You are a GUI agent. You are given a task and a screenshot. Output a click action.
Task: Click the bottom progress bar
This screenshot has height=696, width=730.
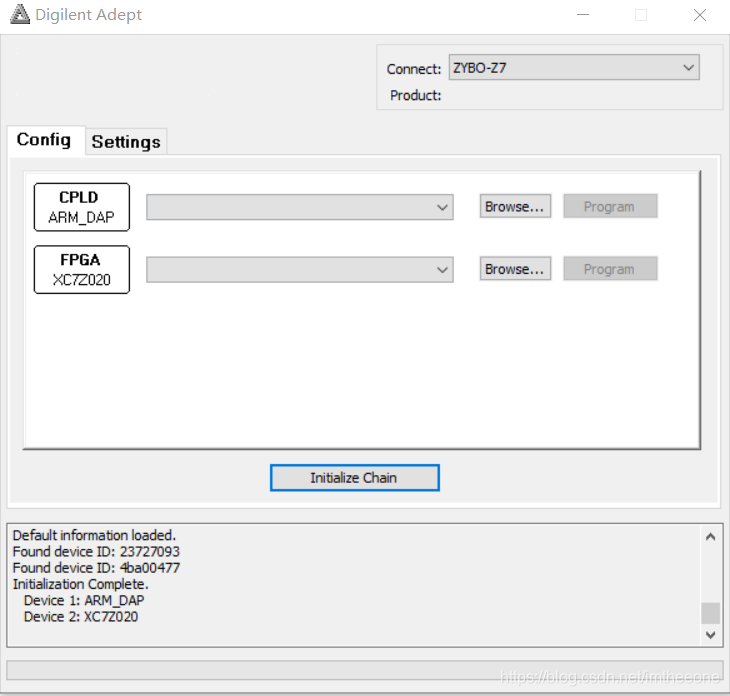click(x=365, y=671)
